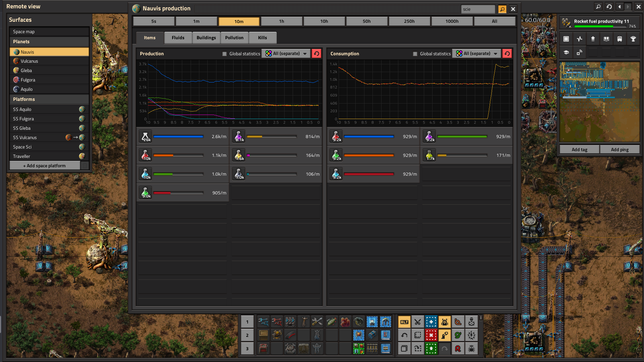Pick the repair pack (wrench and screwdriver)

pyautogui.click(x=317, y=322)
